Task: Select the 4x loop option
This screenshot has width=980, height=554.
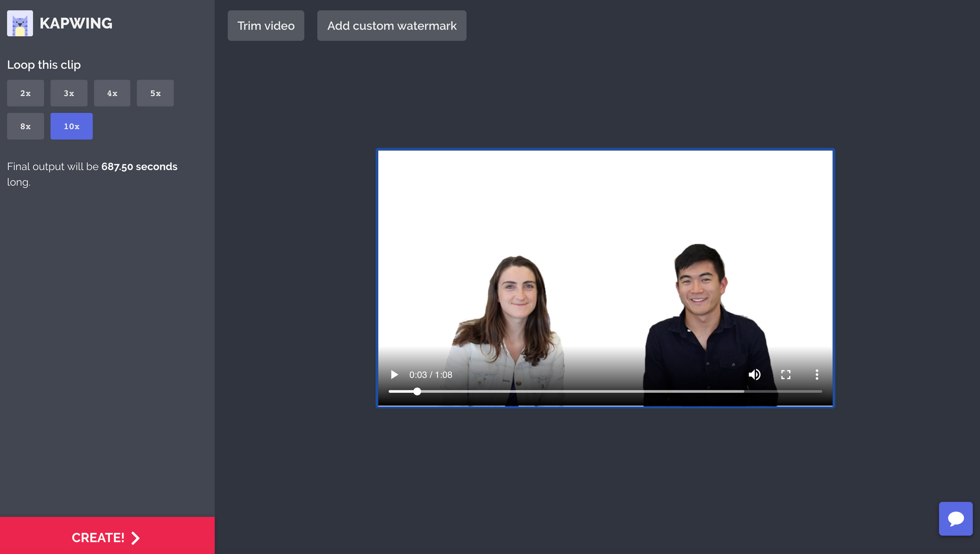Action: pos(112,93)
